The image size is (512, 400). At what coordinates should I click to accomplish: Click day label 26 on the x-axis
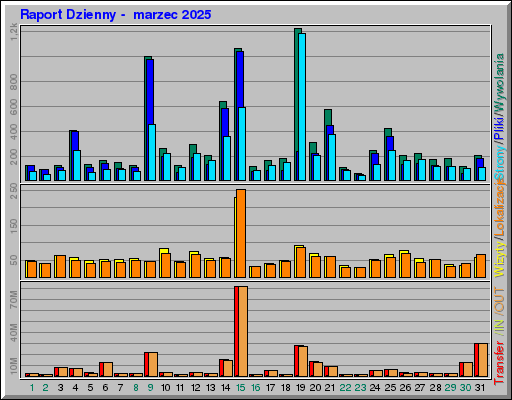pos(405,388)
